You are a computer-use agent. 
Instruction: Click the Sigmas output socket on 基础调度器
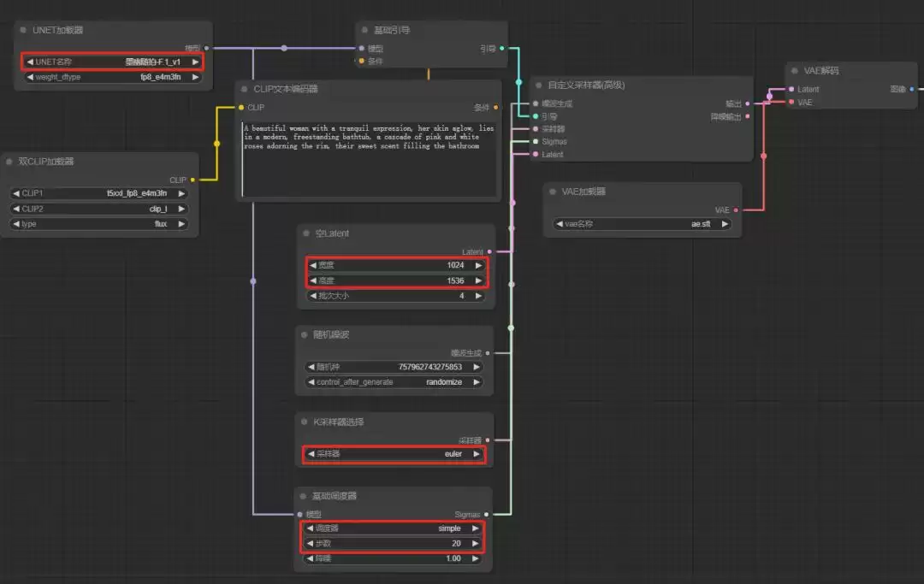486,515
